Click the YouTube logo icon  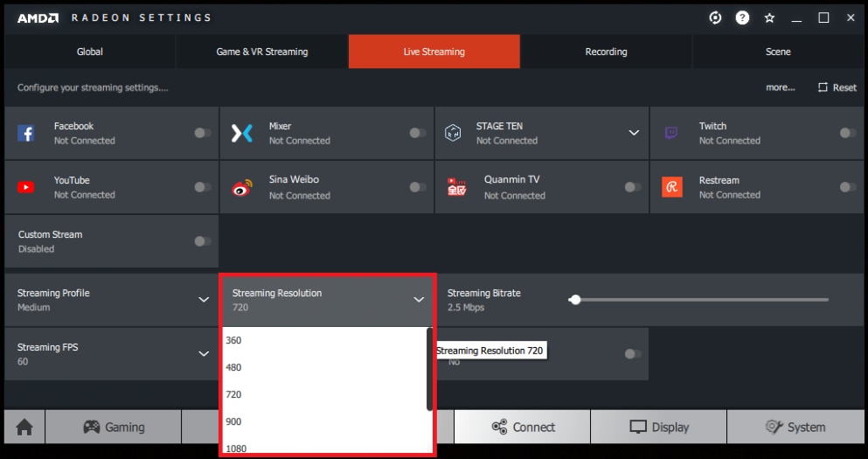click(26, 187)
